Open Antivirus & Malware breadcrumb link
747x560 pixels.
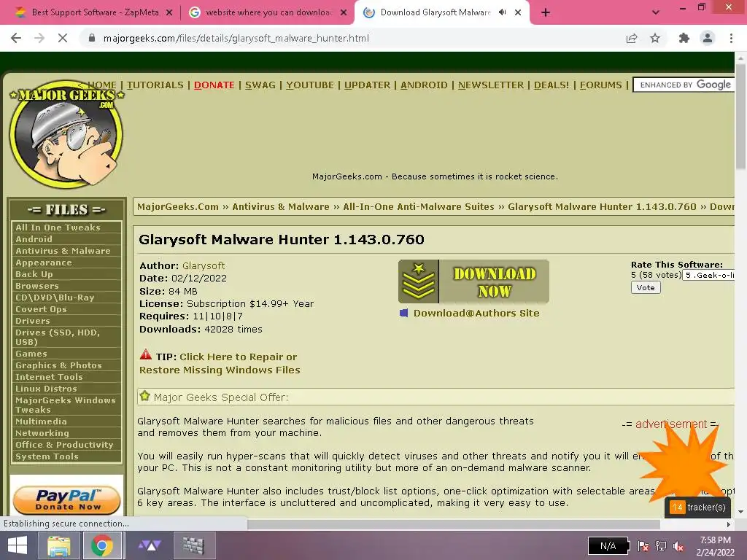[281, 206]
